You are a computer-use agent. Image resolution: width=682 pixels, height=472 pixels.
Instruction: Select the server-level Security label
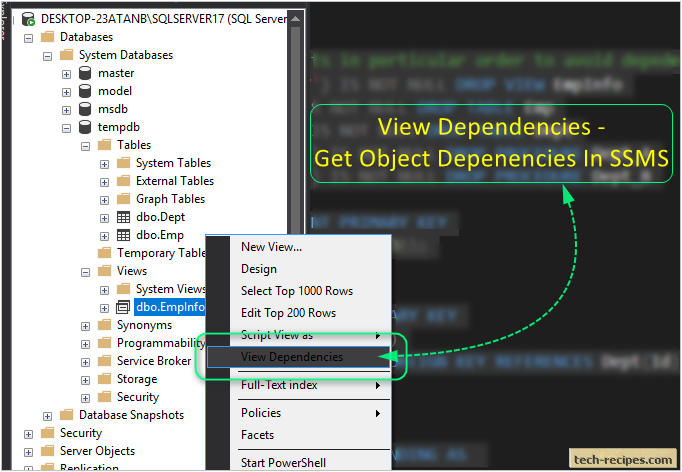click(x=81, y=433)
